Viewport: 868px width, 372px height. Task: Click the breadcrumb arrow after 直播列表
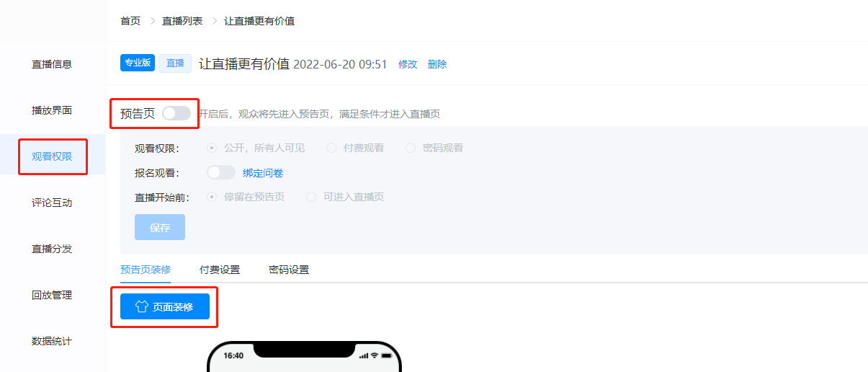click(215, 21)
